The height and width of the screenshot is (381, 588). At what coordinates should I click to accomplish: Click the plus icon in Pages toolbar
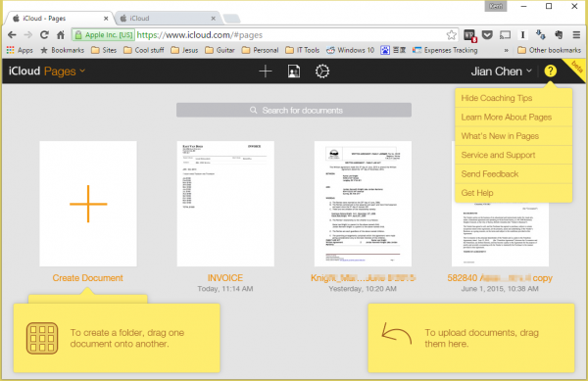[266, 71]
